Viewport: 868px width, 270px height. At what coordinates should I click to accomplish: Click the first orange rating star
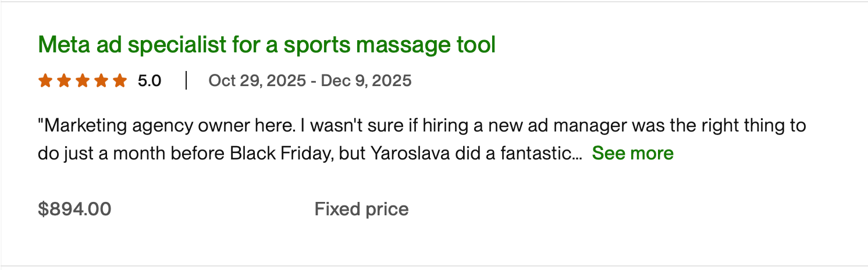click(x=45, y=80)
